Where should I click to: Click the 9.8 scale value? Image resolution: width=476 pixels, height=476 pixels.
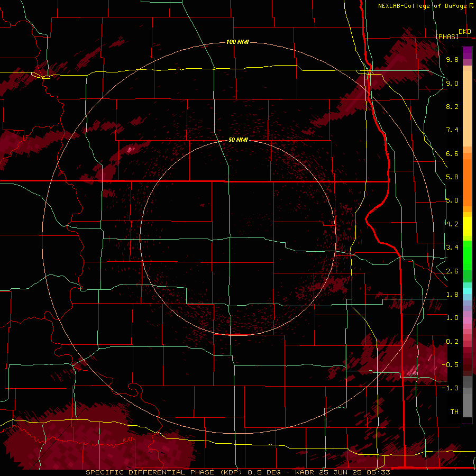click(452, 60)
